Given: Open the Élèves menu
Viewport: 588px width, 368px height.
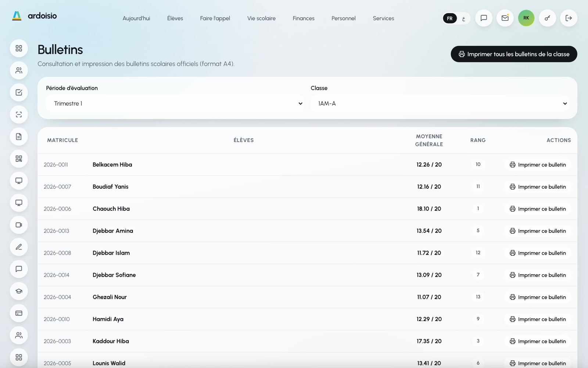Looking at the screenshot, I should 175,18.
